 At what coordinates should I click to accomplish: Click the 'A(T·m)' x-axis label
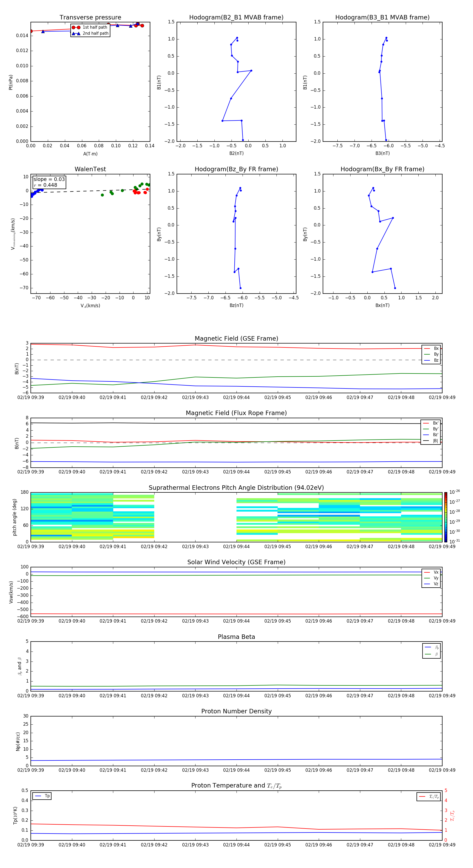90,154
